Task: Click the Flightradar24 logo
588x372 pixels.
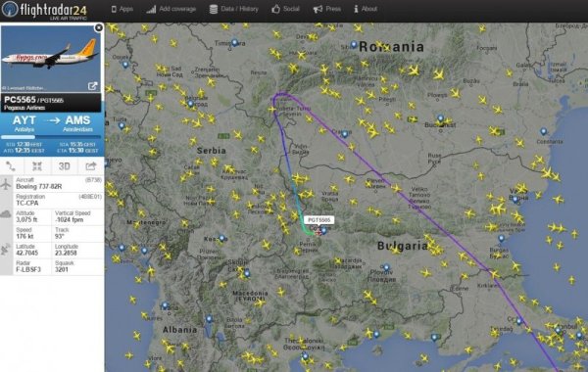Action: click(x=44, y=10)
